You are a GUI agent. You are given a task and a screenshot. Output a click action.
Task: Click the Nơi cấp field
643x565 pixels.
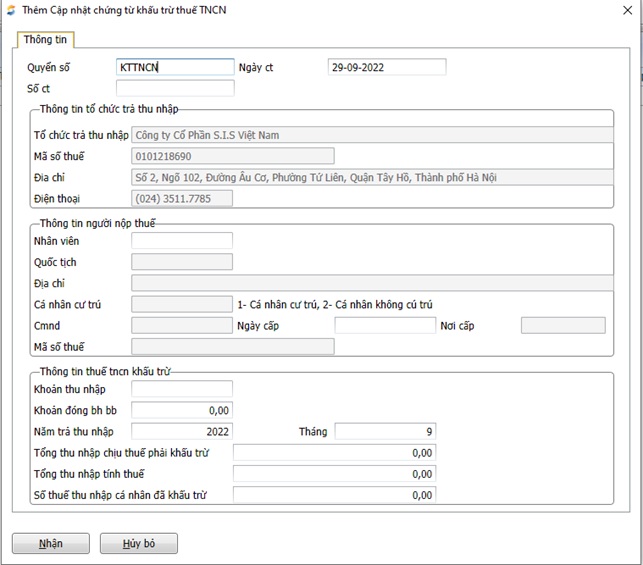(563, 325)
